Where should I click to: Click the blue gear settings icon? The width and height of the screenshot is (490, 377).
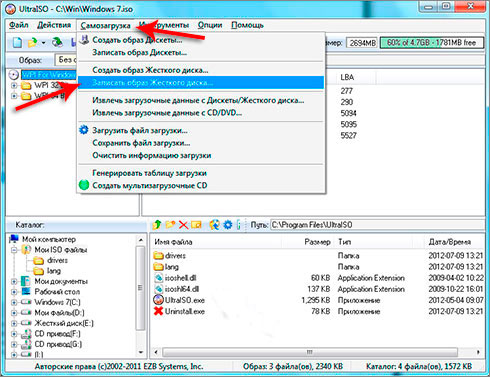228,225
